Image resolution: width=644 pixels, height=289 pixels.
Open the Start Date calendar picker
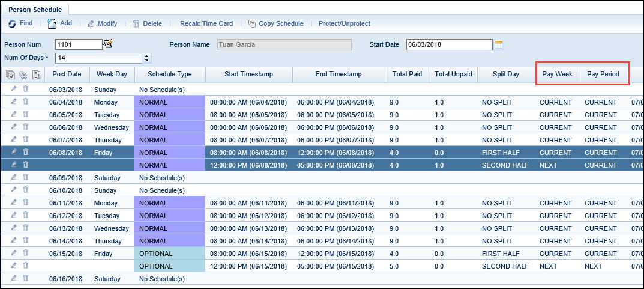[x=498, y=44]
